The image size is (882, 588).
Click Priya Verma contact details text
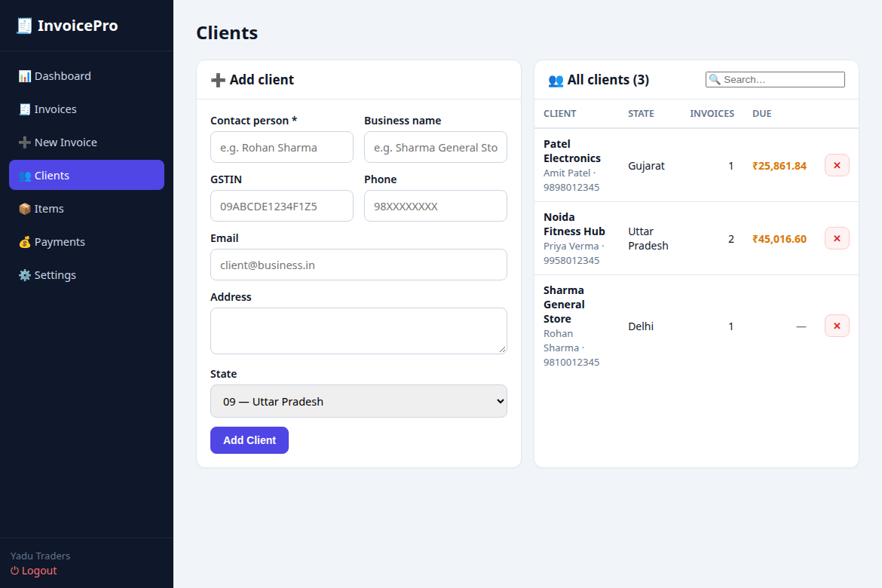coord(574,253)
